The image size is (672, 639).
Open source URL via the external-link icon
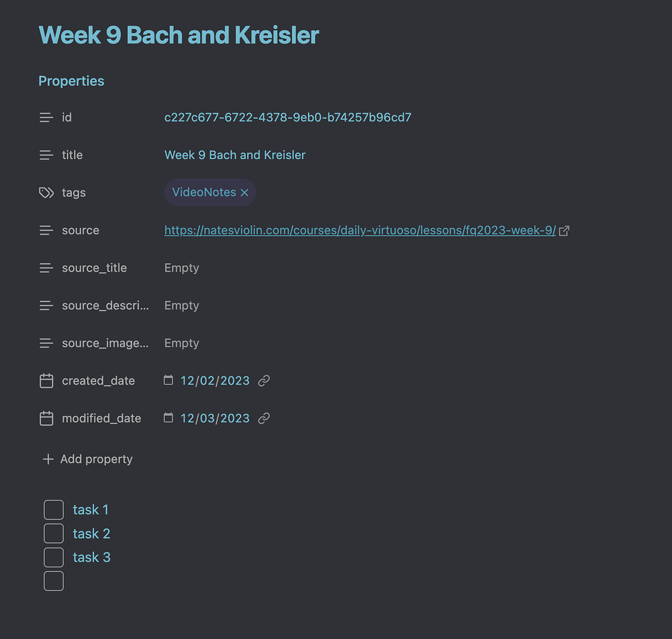tap(563, 230)
